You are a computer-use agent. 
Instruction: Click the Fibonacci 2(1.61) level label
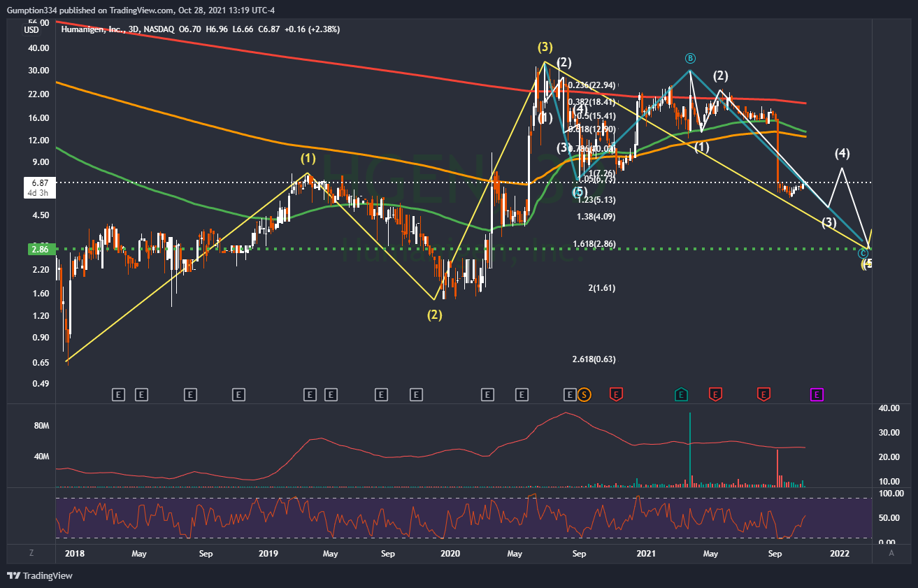(602, 287)
